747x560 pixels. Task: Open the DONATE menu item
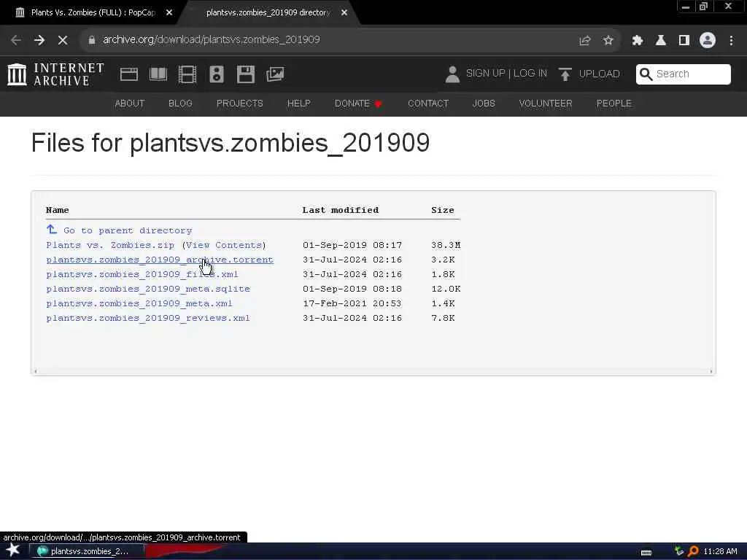(x=358, y=104)
